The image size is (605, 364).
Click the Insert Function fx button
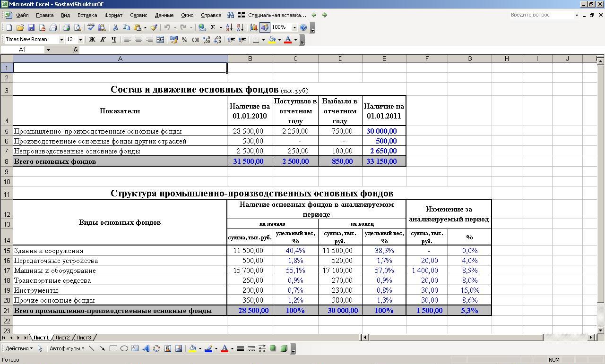[x=76, y=50]
